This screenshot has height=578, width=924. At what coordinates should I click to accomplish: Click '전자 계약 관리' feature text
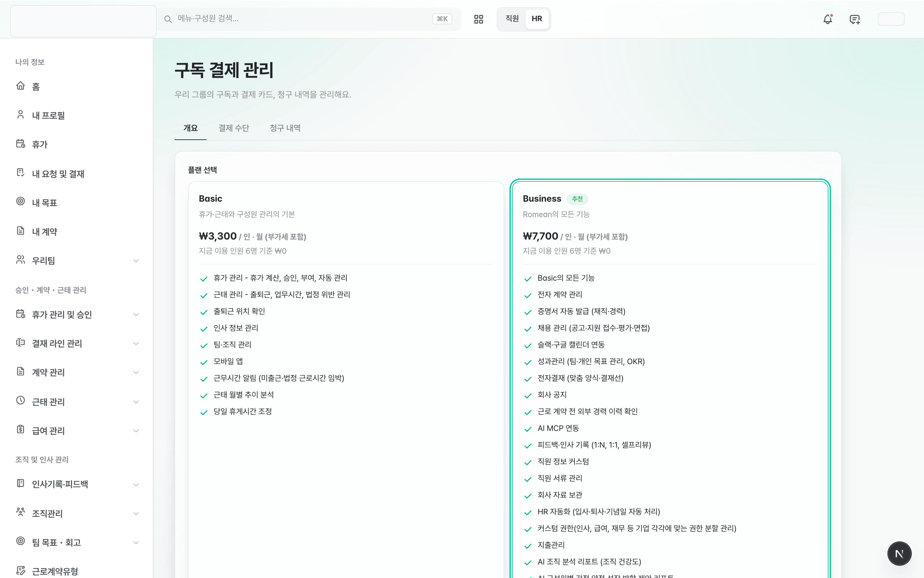(560, 295)
